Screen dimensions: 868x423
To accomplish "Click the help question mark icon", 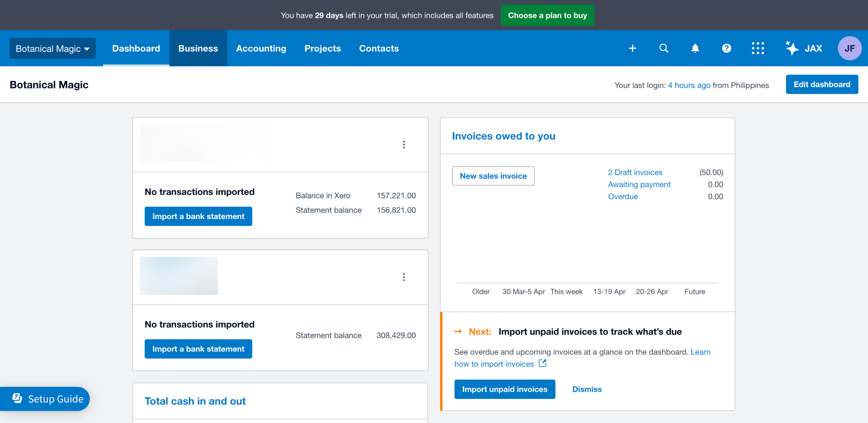I will (726, 48).
